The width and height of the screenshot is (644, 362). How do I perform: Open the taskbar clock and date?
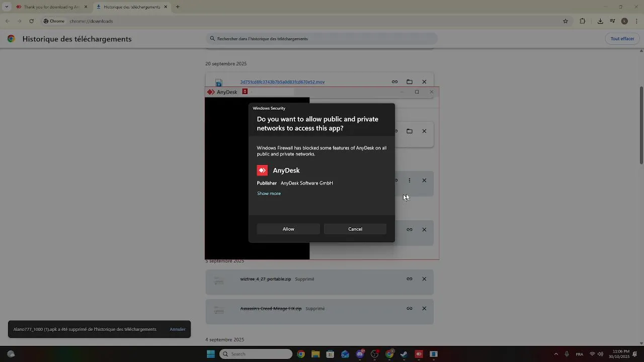tap(619, 354)
